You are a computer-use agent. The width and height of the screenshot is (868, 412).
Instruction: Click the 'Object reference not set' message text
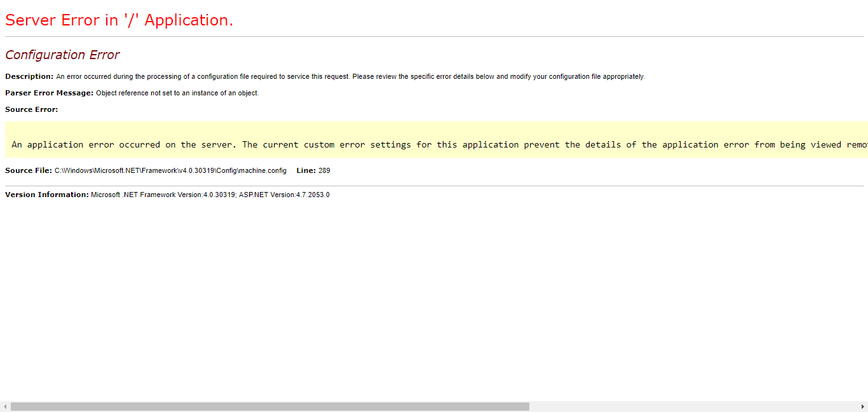coord(177,93)
